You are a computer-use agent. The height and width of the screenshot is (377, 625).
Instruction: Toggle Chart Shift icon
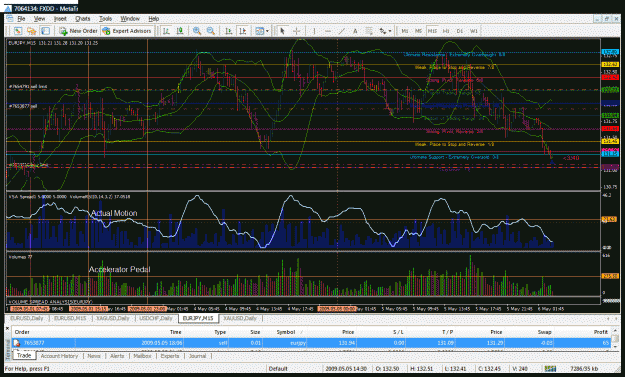[242, 31]
